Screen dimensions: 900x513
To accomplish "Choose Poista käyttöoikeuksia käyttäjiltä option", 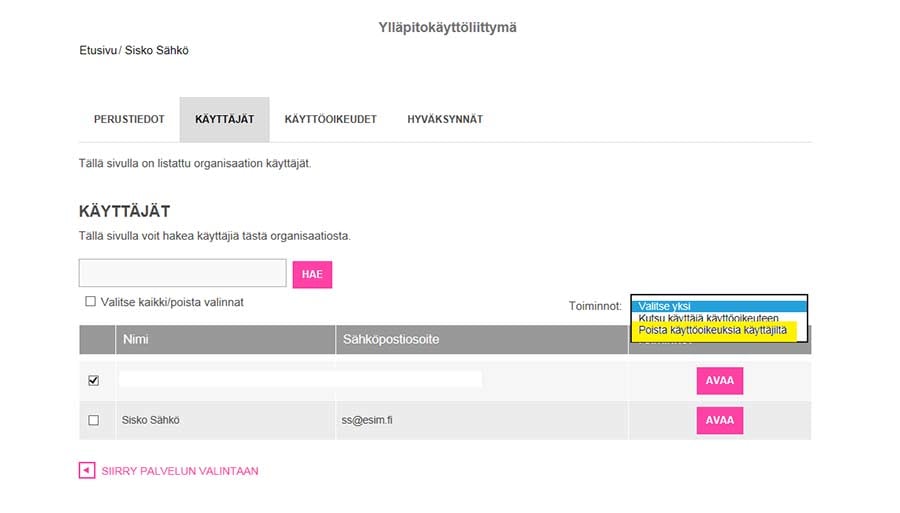I will pos(713,331).
